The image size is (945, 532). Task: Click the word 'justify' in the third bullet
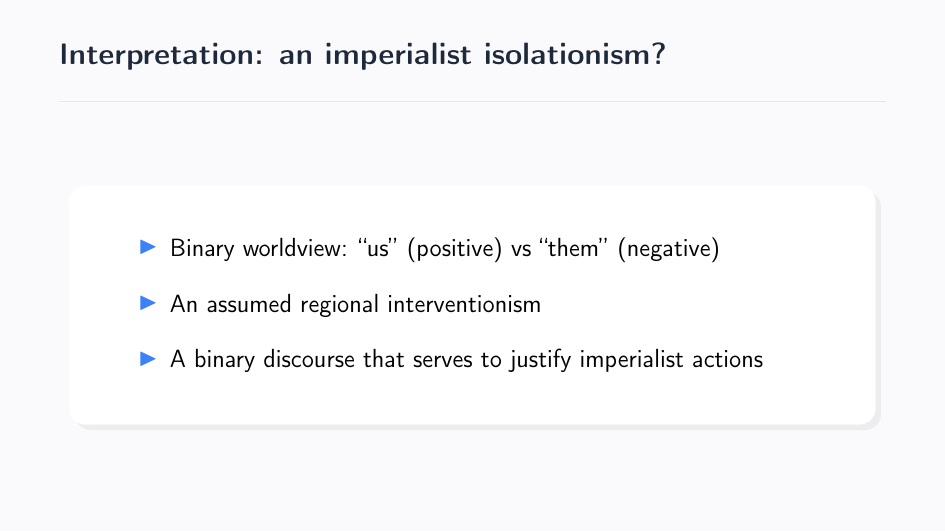[x=541, y=359]
